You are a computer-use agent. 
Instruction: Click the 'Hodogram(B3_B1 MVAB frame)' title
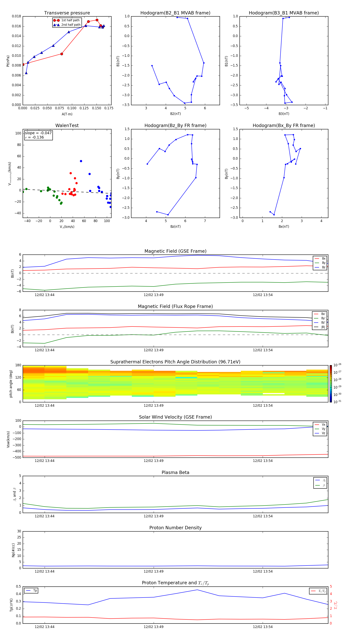coord(284,13)
